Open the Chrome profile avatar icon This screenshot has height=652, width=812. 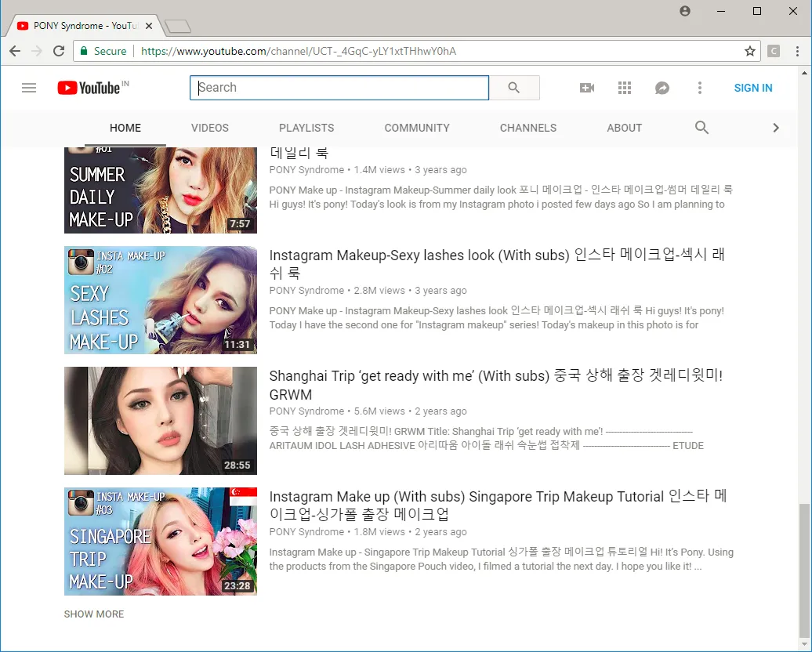point(684,11)
